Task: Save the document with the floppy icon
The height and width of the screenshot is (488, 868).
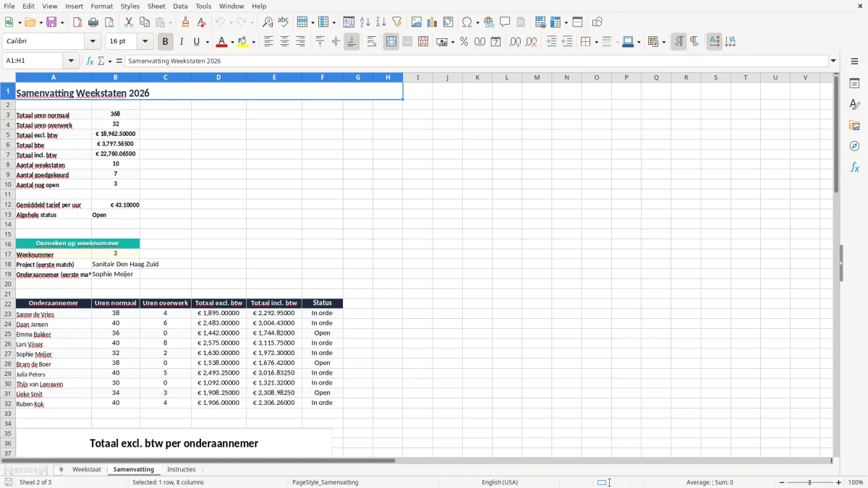Action: click(51, 22)
